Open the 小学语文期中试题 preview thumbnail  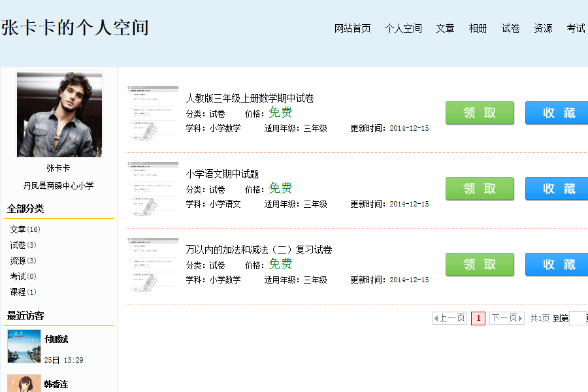pos(153,189)
